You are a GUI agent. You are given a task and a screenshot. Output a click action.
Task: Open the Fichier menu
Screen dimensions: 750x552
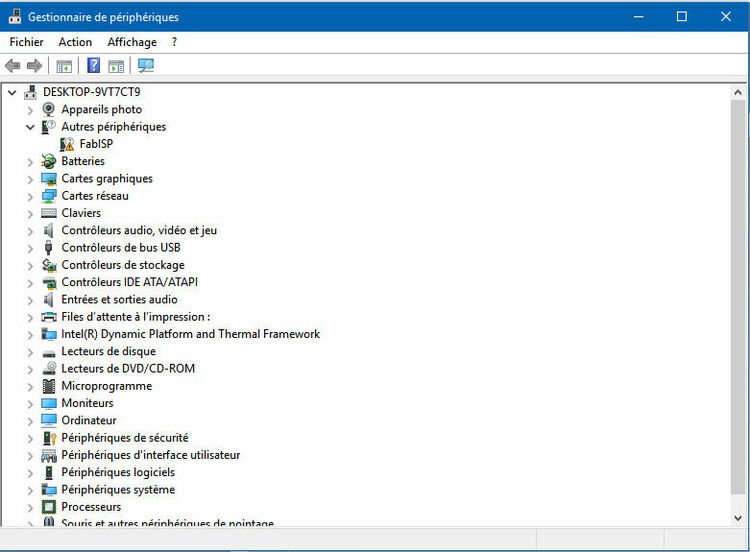pos(26,42)
